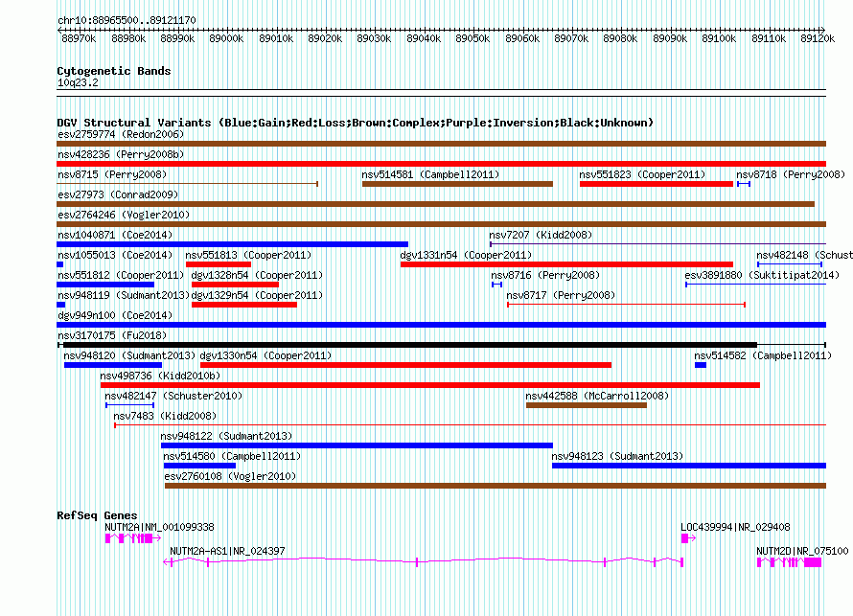The height and width of the screenshot is (616, 853).
Task: Click the red dgv1330n54 loss bar
Action: point(405,365)
